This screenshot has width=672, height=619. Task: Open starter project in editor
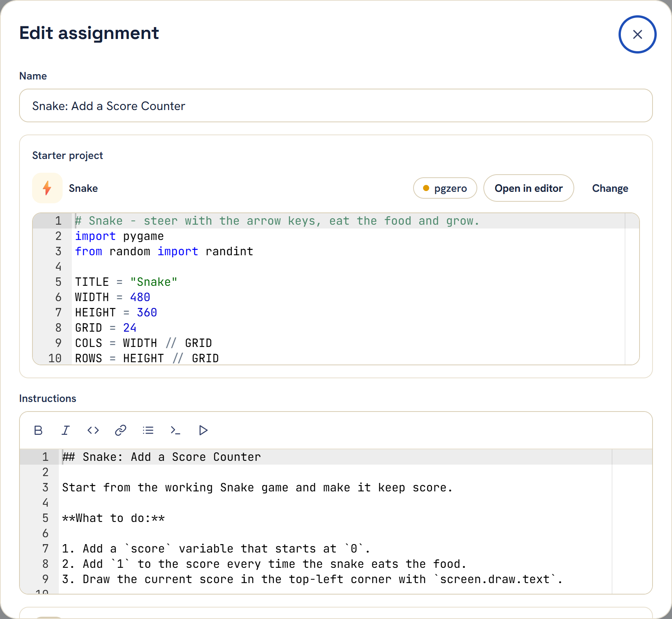528,188
